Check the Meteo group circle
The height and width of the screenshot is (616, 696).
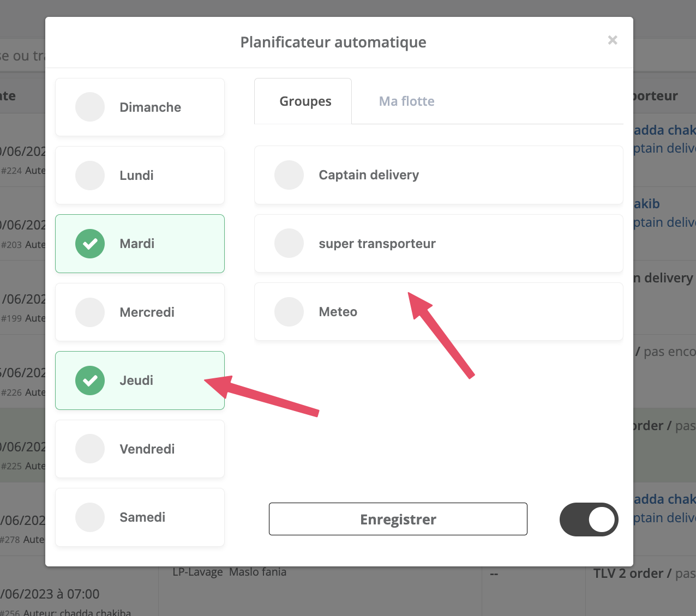tap(289, 312)
